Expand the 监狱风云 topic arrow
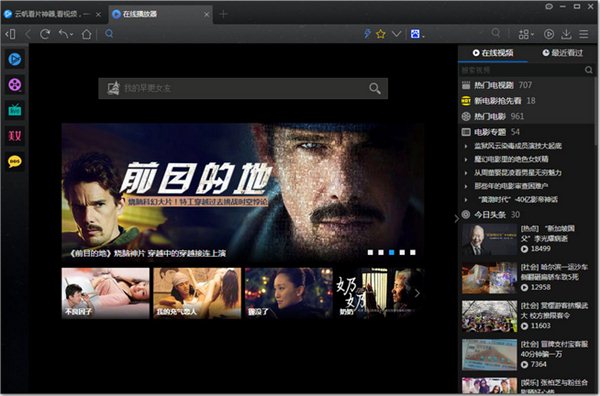Screen dimensions: 600x396 (466, 146)
